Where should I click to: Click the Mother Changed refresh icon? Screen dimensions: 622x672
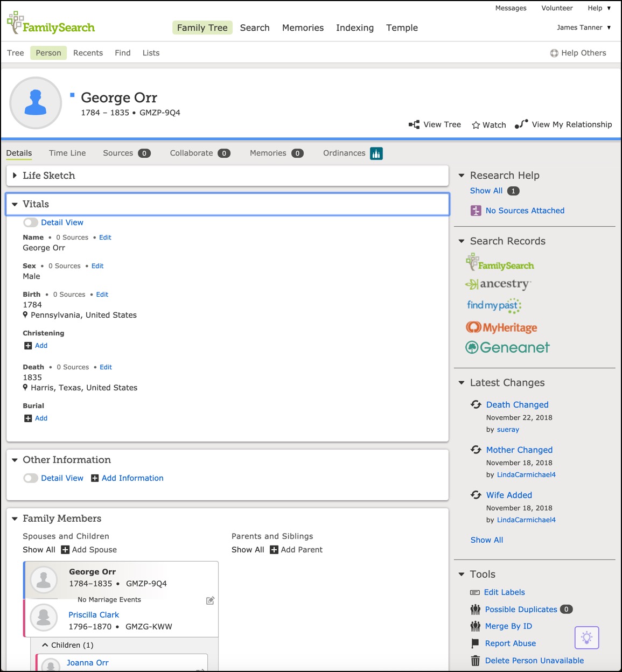coord(476,450)
